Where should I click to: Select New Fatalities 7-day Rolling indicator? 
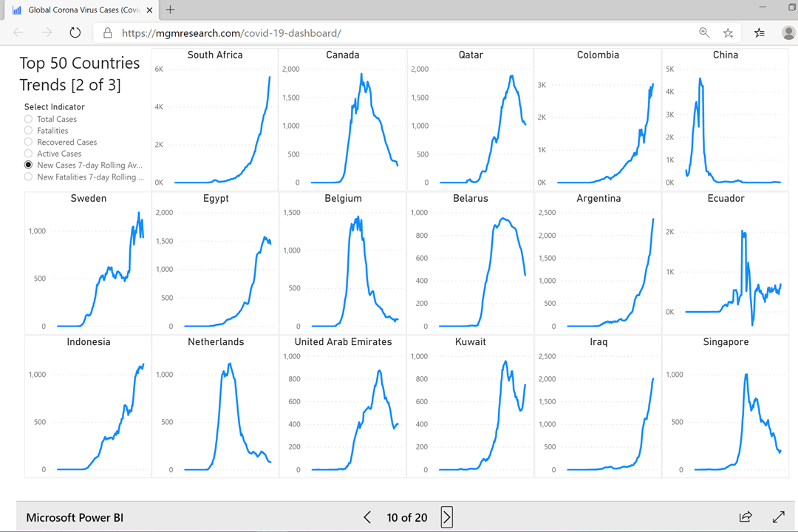[84, 177]
